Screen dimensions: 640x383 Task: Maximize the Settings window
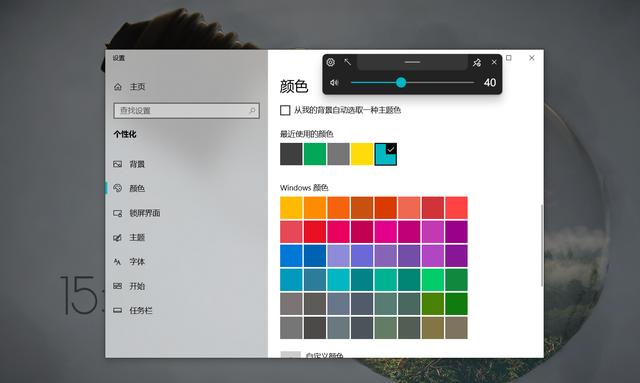(509, 58)
